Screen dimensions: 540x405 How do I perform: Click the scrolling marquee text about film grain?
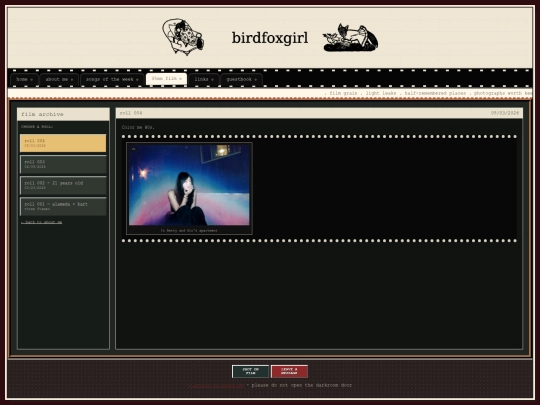428,93
